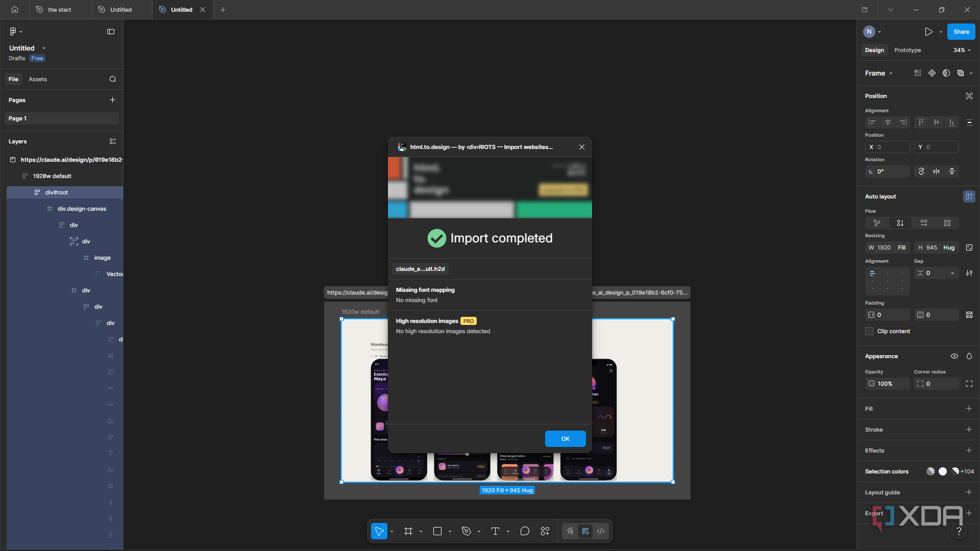980x551 pixels.
Task: Collapse all layers icon
Action: tap(113, 141)
